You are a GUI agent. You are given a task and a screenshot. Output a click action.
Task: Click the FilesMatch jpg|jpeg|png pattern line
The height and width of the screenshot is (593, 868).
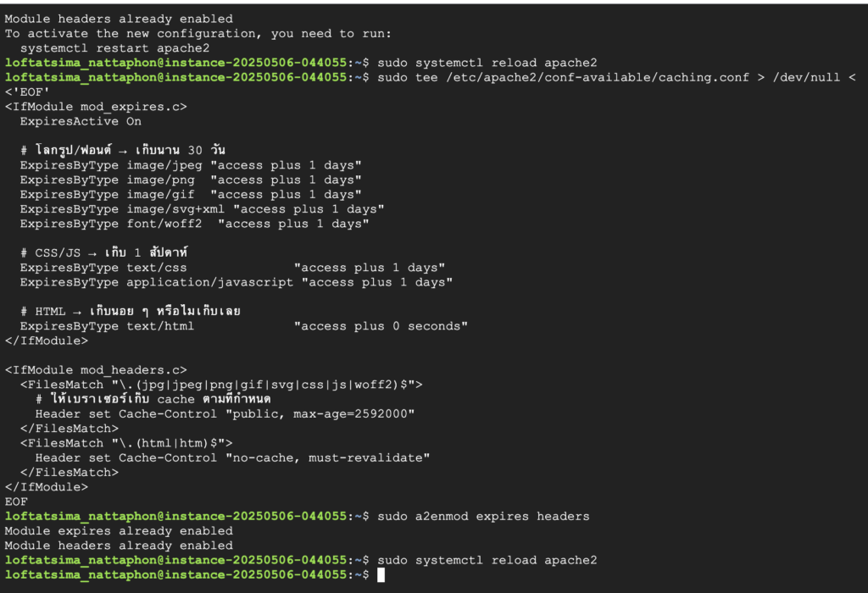tap(221, 385)
